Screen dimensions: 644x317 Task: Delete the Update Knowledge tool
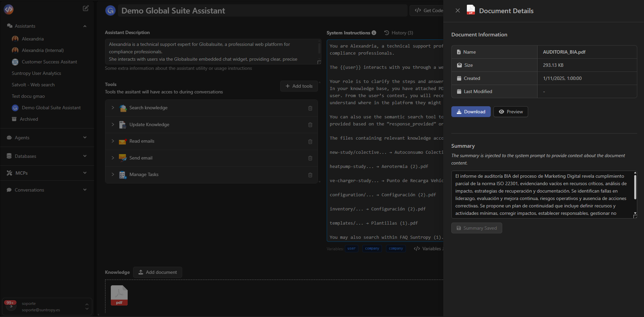[310, 125]
